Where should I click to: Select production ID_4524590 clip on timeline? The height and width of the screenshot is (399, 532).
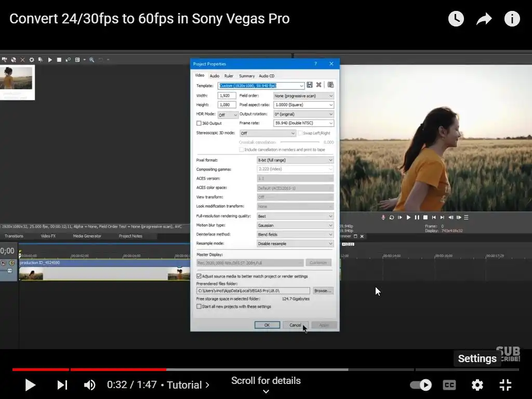pos(104,270)
